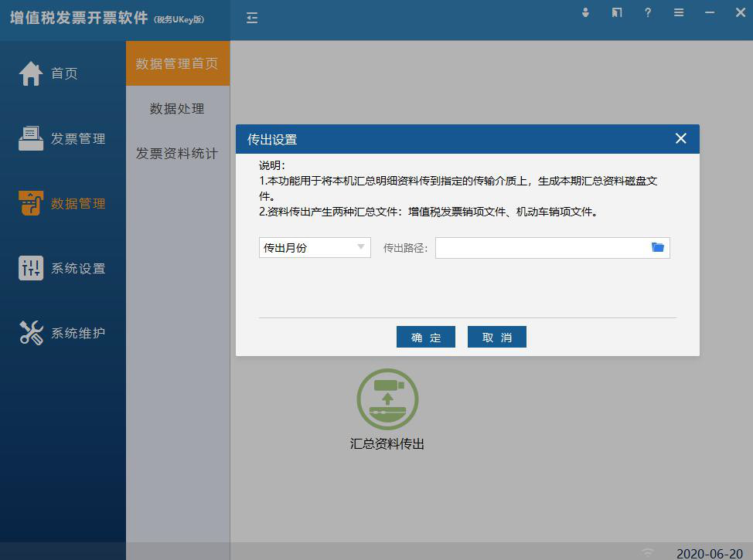Image resolution: width=753 pixels, height=560 pixels.
Task: Click the skin/window icon in title bar
Action: click(x=617, y=12)
